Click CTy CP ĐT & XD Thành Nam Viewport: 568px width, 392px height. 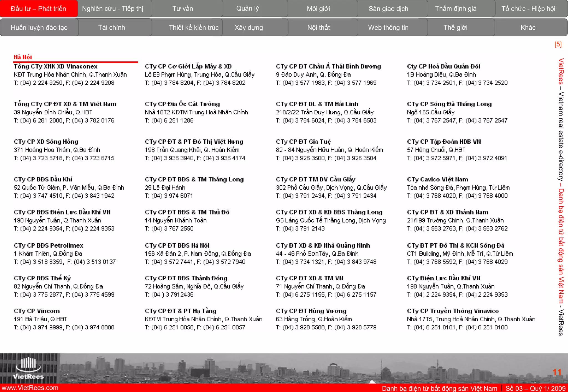click(x=448, y=212)
